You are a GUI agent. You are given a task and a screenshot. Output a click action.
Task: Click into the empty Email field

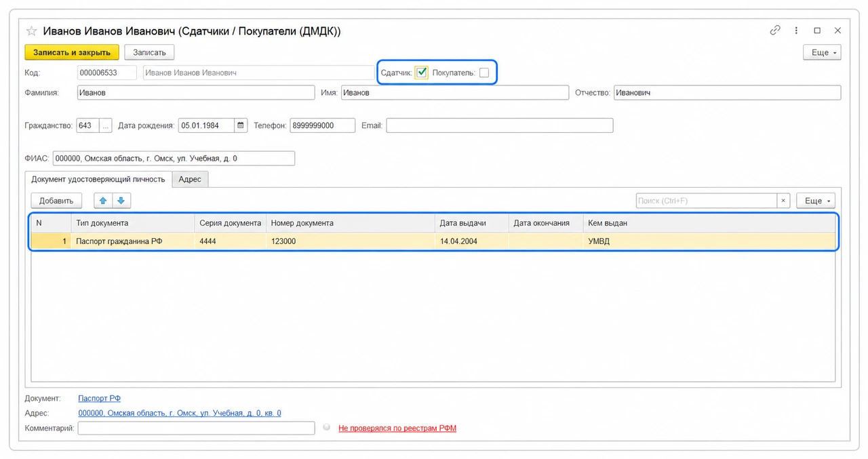[x=500, y=125]
